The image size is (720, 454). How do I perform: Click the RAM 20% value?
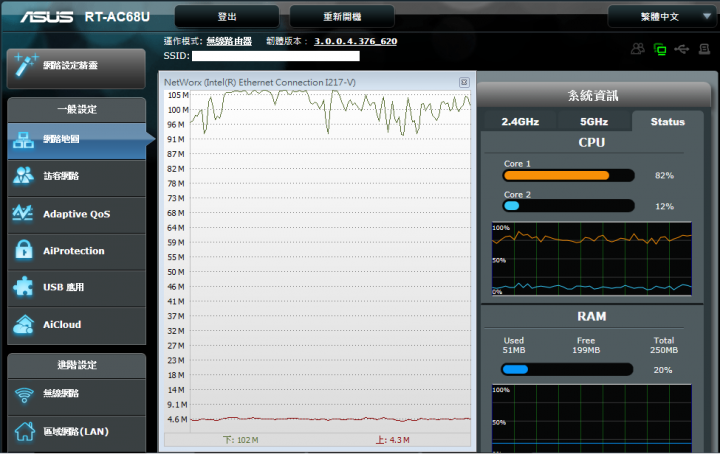663,370
